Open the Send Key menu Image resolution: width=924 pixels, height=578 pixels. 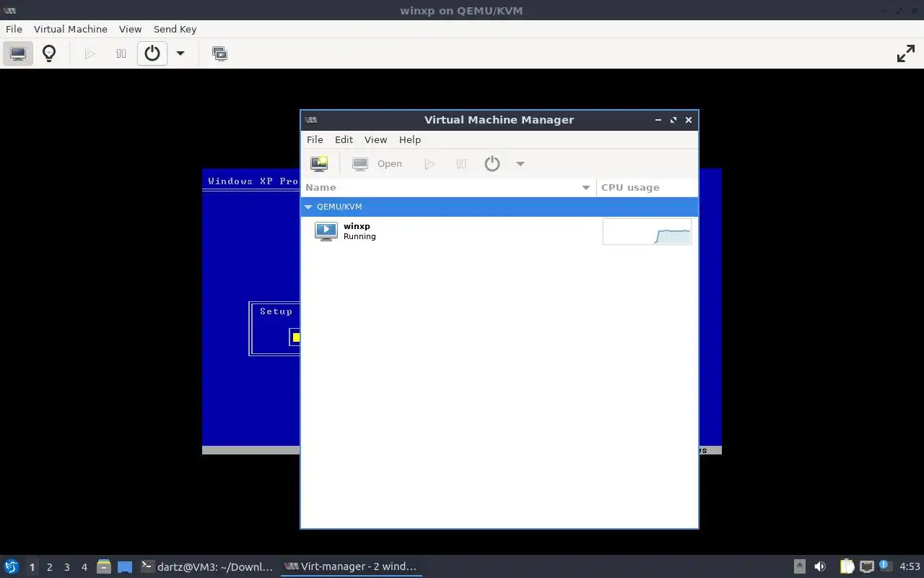click(175, 29)
